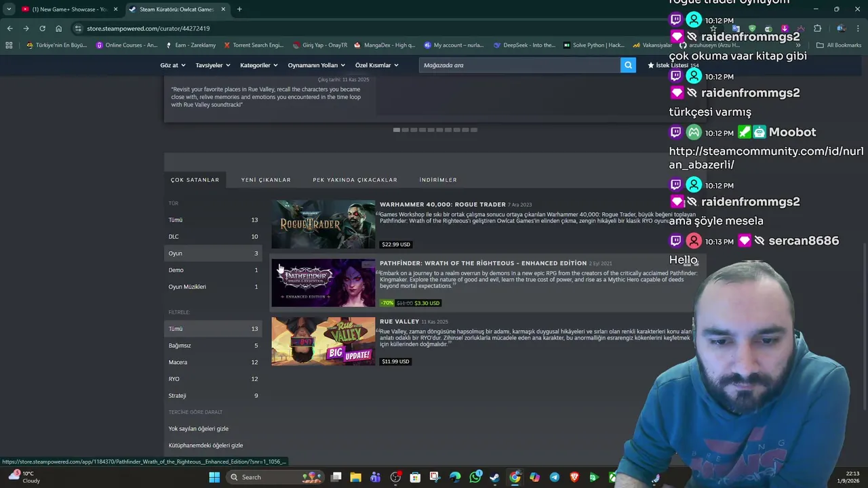Filter by Macera tag
This screenshot has height=488, width=868.
pos(213,362)
